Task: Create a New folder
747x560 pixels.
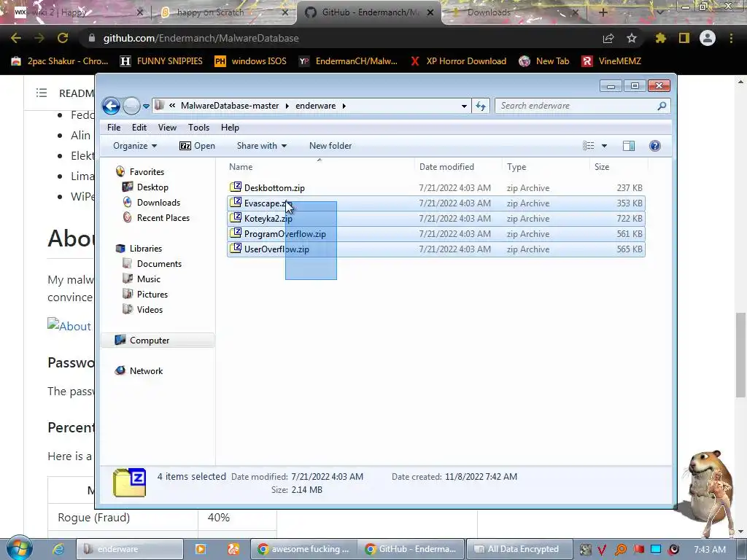Action: [x=330, y=146]
